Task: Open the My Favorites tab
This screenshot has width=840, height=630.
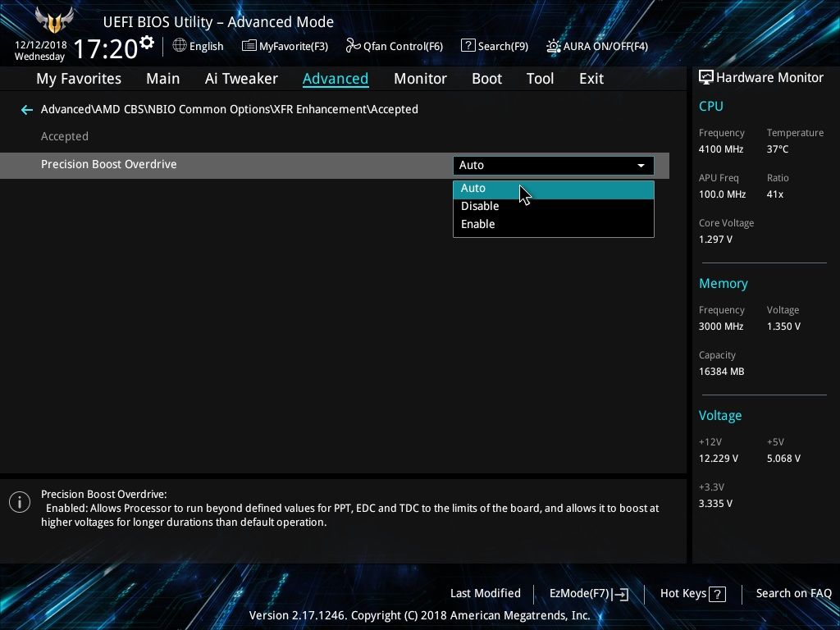Action: (79, 79)
